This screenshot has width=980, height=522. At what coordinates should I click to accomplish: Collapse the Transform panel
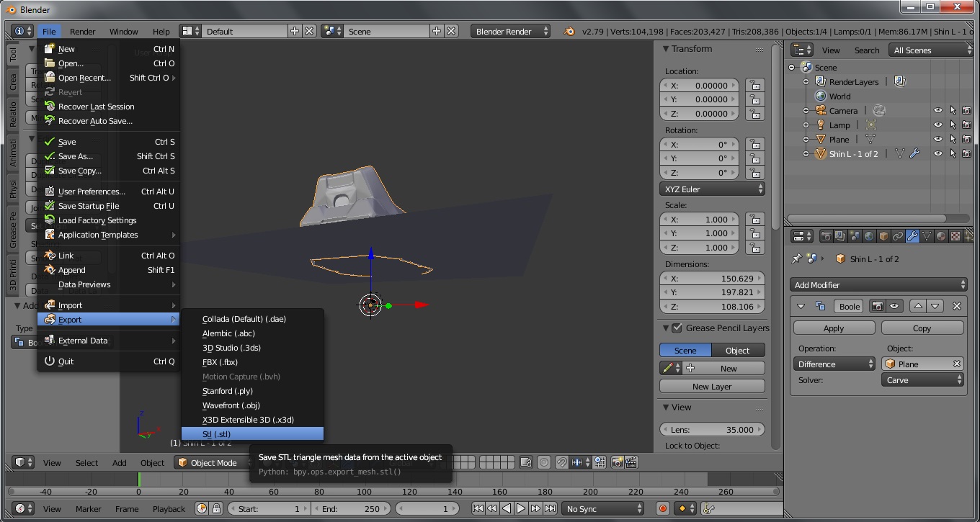pos(666,48)
